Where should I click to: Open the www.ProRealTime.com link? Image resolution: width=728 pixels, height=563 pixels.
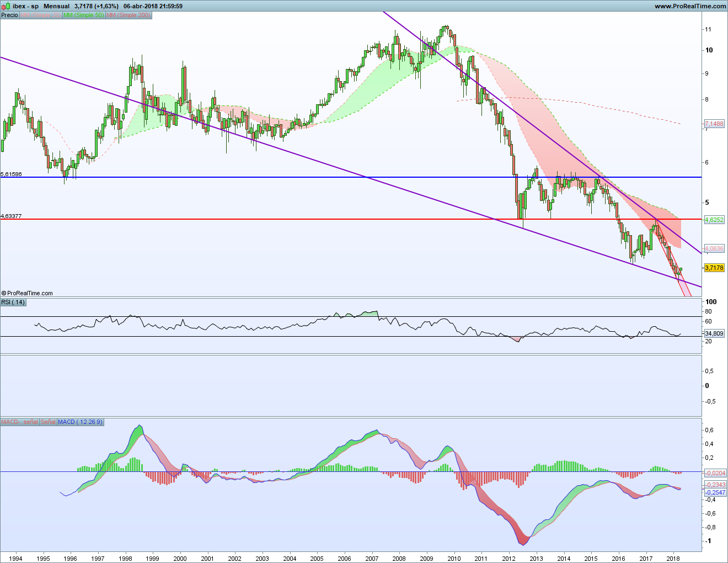click(x=690, y=6)
